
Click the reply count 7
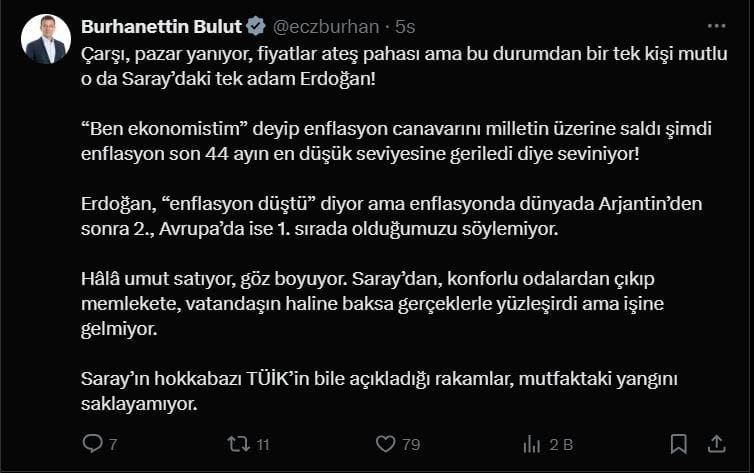click(113, 444)
